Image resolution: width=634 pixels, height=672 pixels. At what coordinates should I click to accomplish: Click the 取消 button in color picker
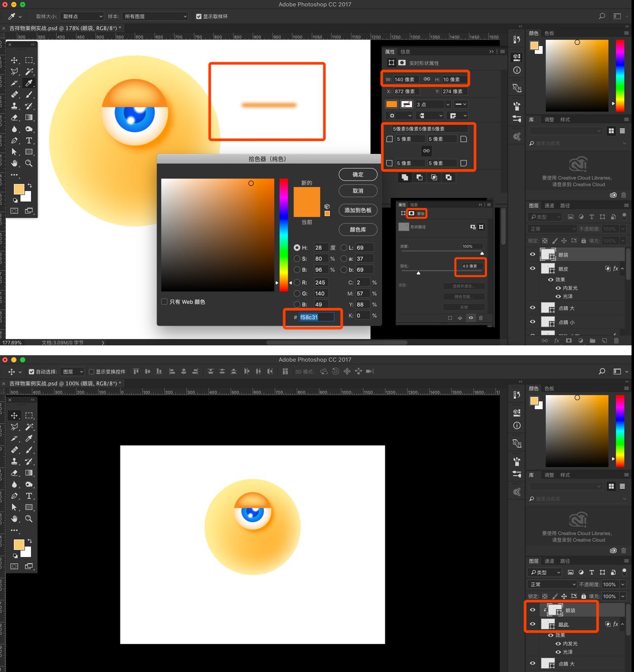(358, 190)
